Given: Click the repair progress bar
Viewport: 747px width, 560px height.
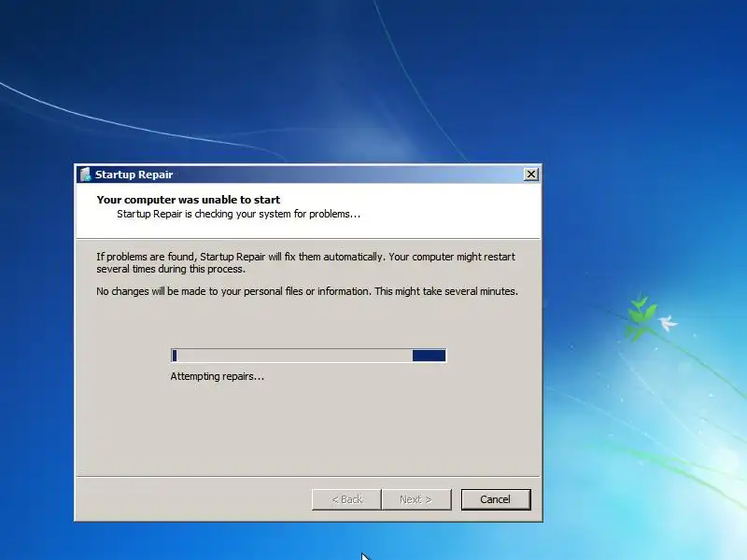Looking at the screenshot, I should [x=309, y=356].
